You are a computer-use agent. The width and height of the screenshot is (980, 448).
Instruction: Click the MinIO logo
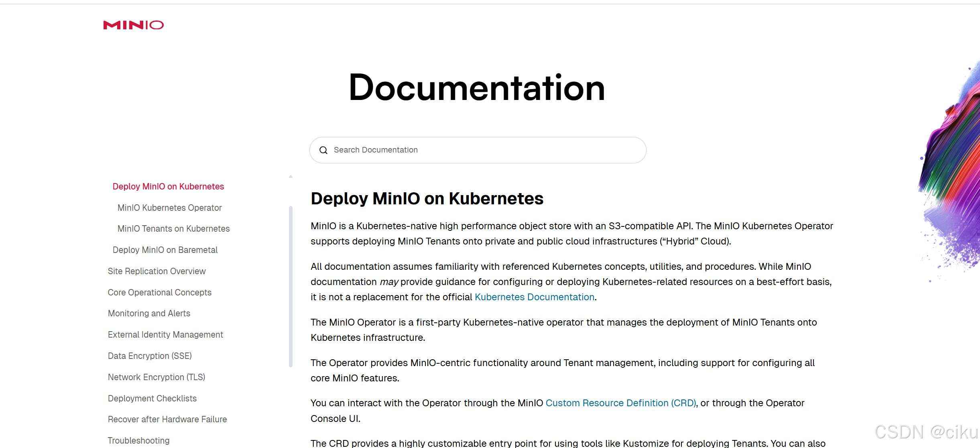click(134, 25)
